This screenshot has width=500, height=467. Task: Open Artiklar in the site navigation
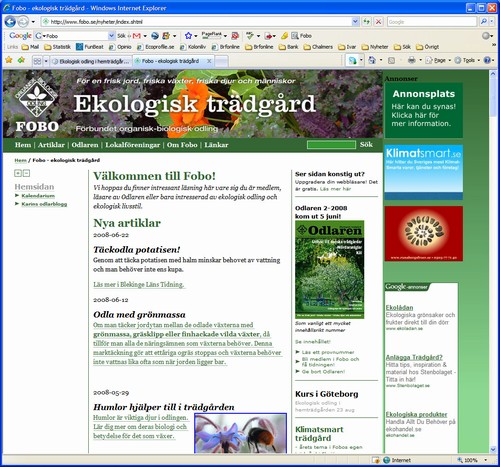pyautogui.click(x=51, y=145)
